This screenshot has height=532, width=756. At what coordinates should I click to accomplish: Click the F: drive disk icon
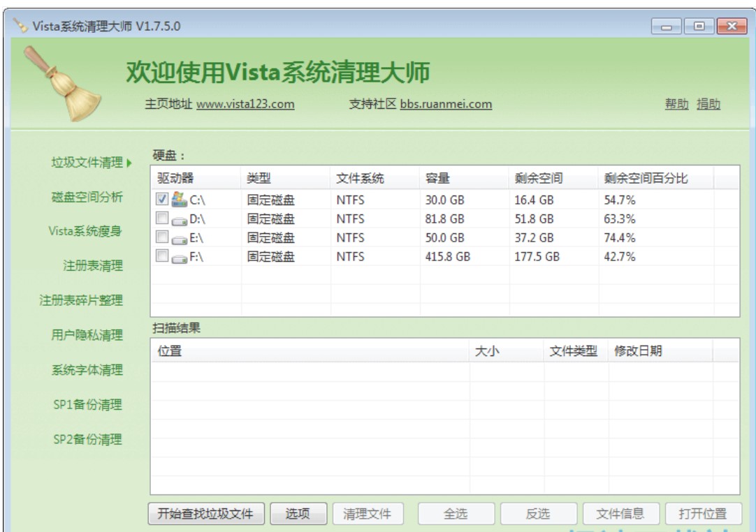(180, 257)
